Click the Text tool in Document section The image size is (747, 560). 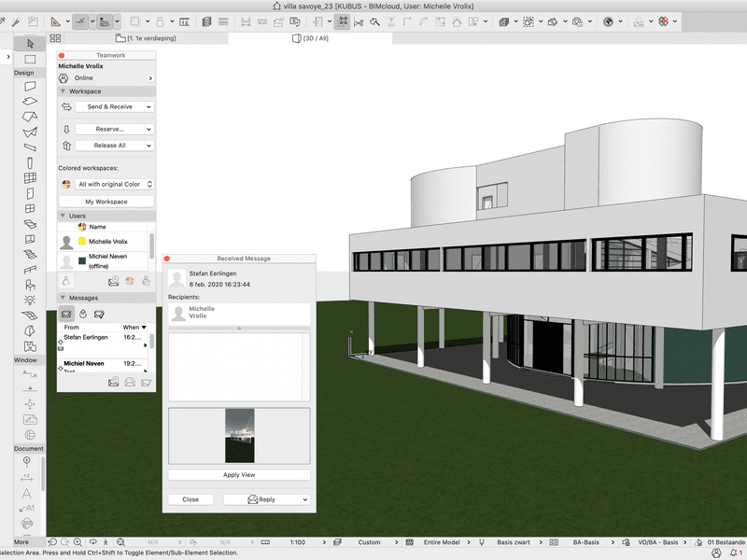click(28, 493)
